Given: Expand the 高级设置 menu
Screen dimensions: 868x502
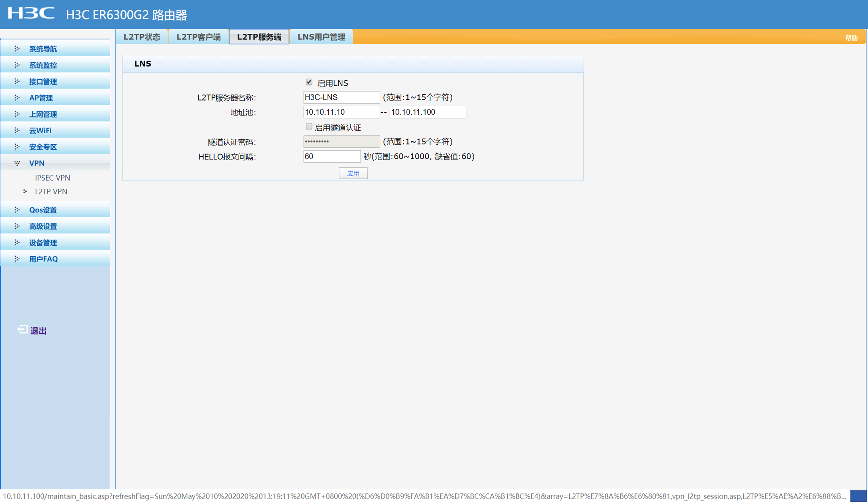Looking at the screenshot, I should [x=43, y=226].
